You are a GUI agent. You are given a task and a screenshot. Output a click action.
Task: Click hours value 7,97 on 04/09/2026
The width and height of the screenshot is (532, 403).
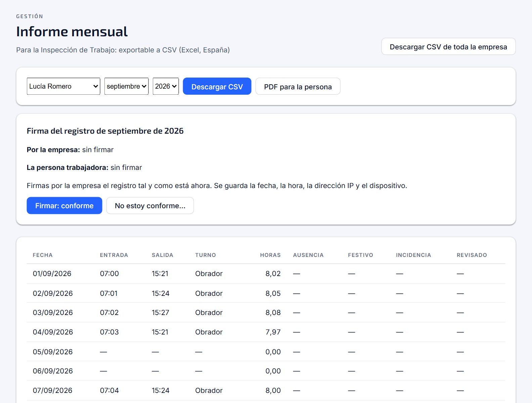tap(273, 332)
